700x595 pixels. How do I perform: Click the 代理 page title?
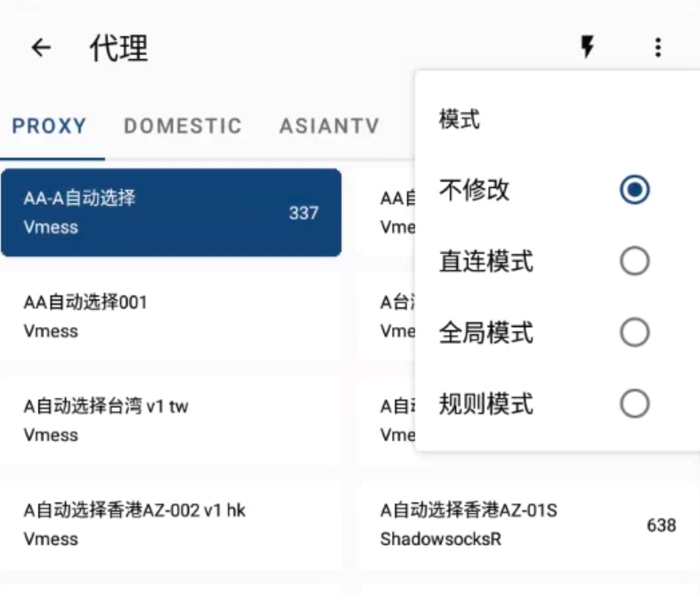point(118,48)
